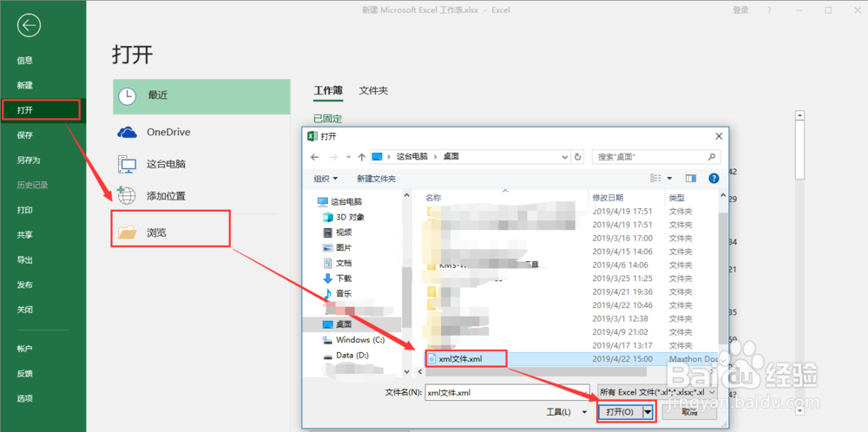Click the 文件名 input field

point(507,393)
